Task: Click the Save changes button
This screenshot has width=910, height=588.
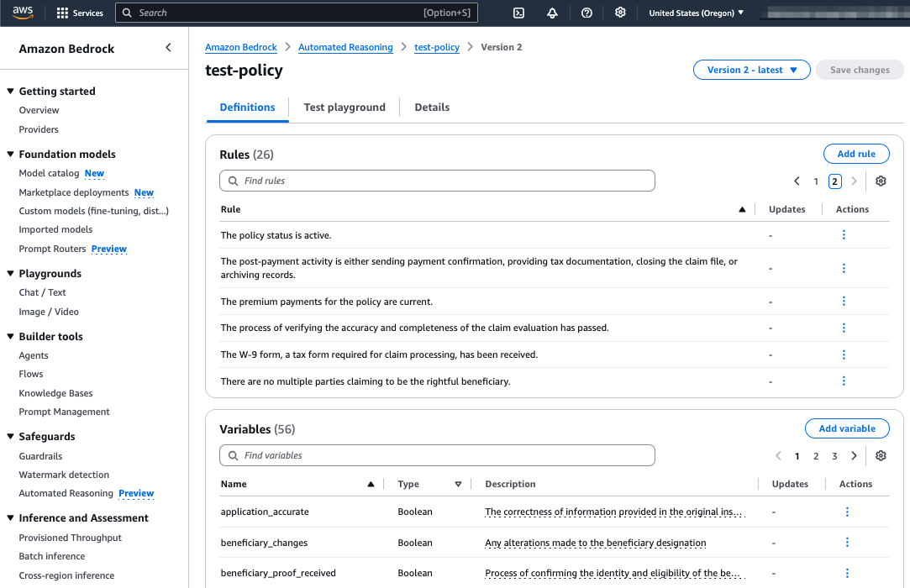Action: (x=860, y=70)
